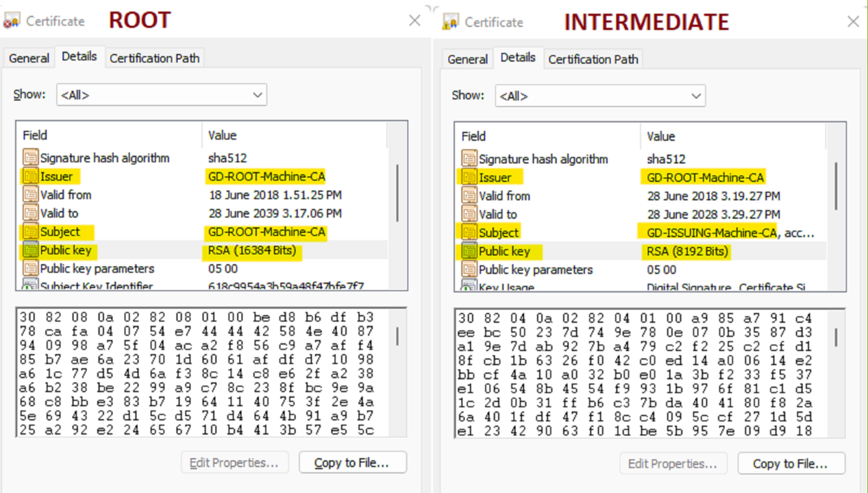Click Copy to File in ROOT certificate
The height and width of the screenshot is (493, 868).
[x=352, y=462]
